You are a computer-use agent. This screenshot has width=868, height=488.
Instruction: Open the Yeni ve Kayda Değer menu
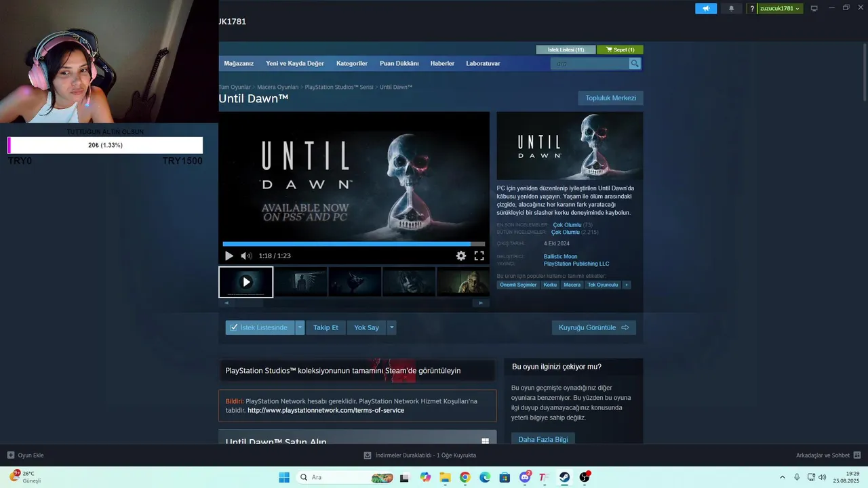[295, 64]
